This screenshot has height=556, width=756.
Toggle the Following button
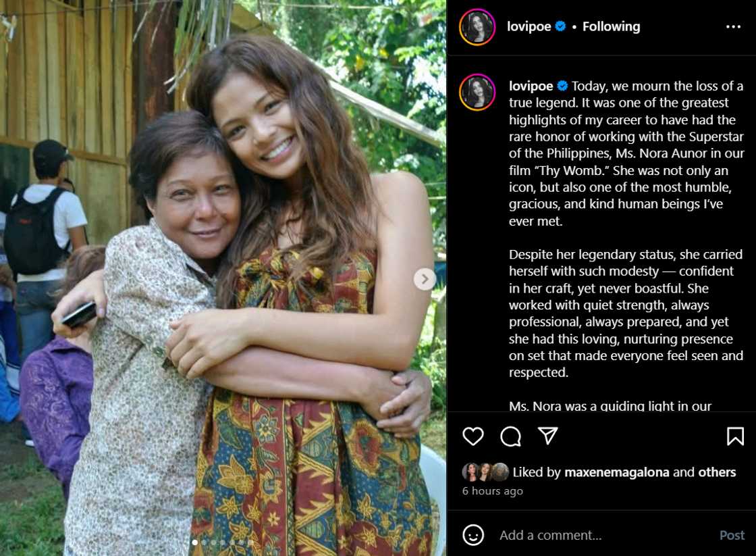click(611, 26)
